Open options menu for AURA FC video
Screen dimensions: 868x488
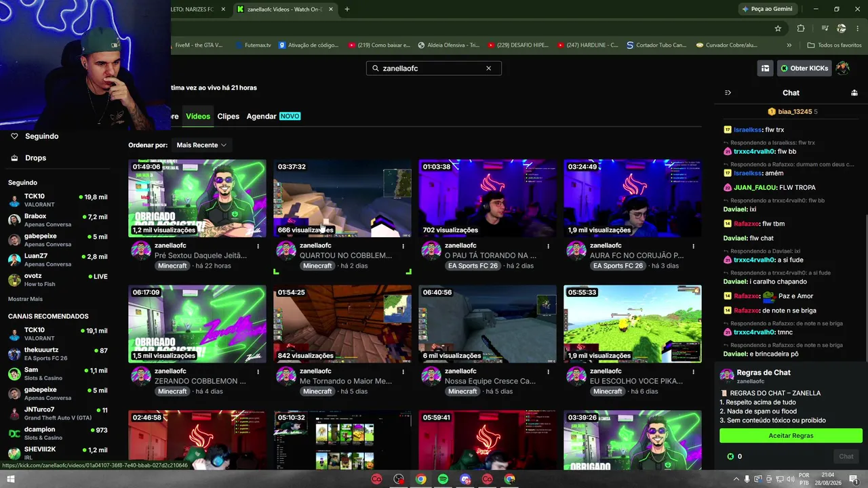(x=693, y=246)
